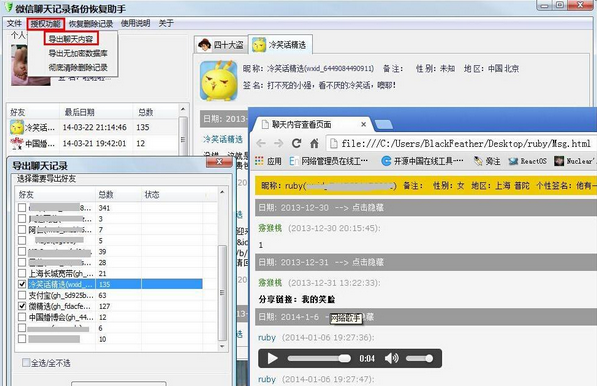Collapse the 2014-1-6 date section
Viewport: 597px width, 386px height.
coord(426,317)
